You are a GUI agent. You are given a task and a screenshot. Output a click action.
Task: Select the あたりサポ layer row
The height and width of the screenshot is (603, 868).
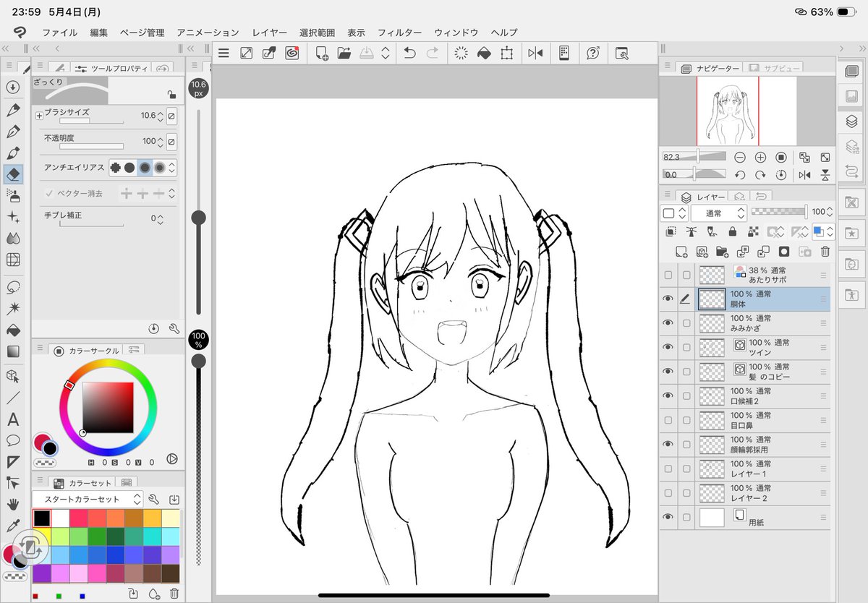coord(745,275)
